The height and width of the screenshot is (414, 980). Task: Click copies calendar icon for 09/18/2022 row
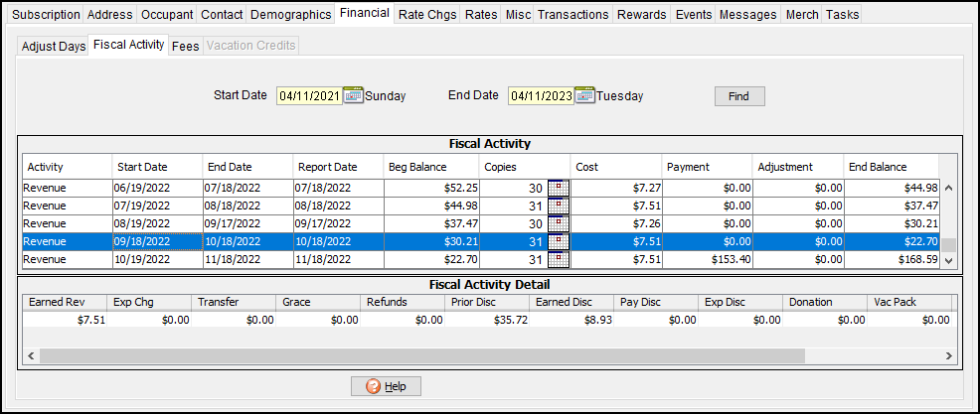coord(559,242)
